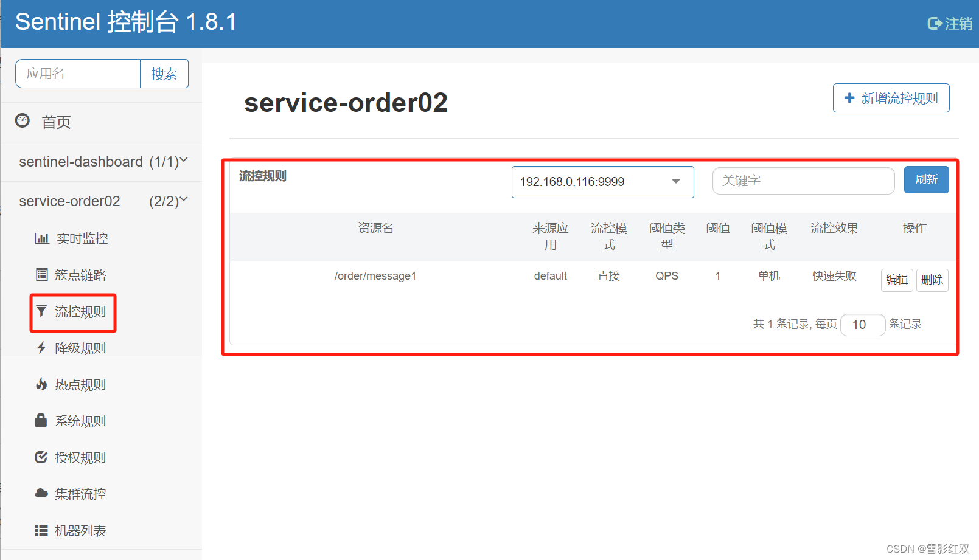
Task: Click the 资源名 column header
Action: pos(375,228)
